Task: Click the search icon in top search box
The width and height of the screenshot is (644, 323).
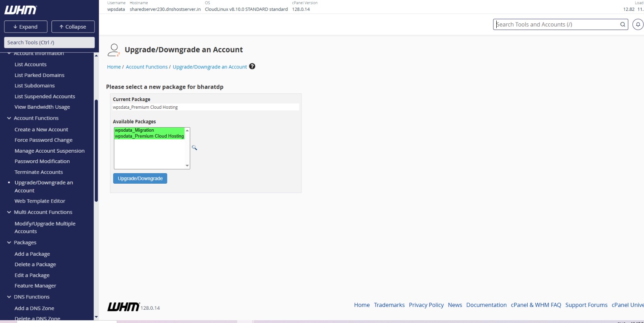Action: tap(623, 25)
